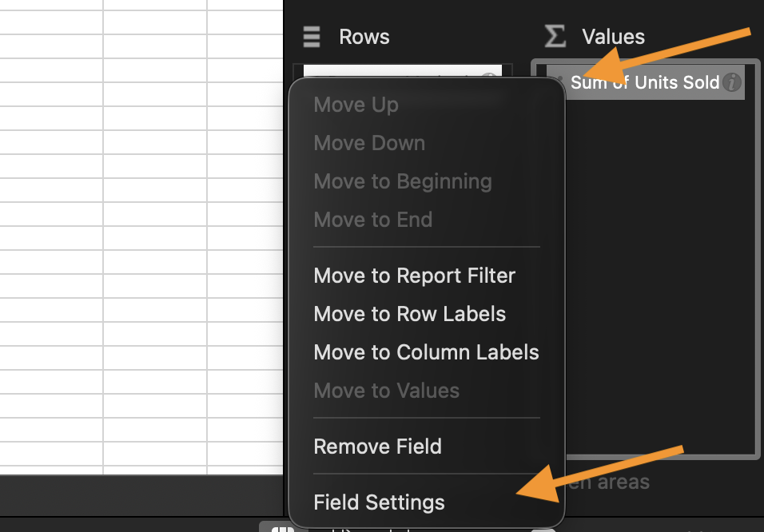
Task: Select the Sum of Units Sold field
Action: point(645,82)
